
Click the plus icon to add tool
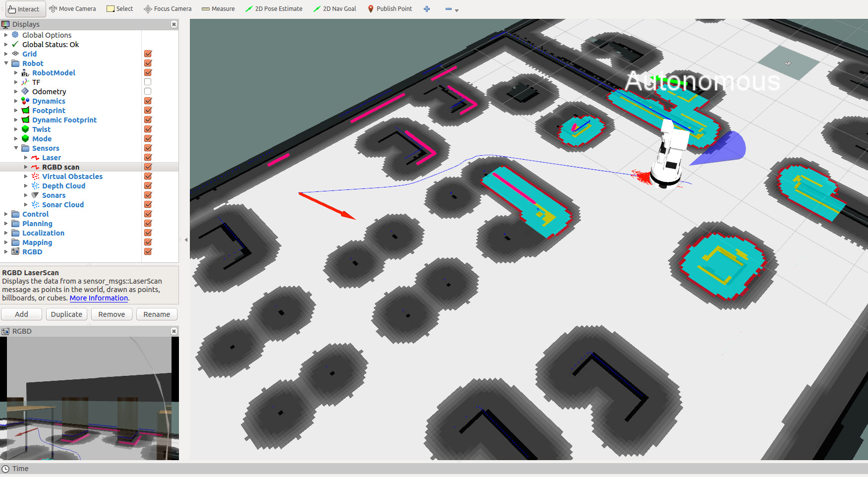(x=427, y=9)
